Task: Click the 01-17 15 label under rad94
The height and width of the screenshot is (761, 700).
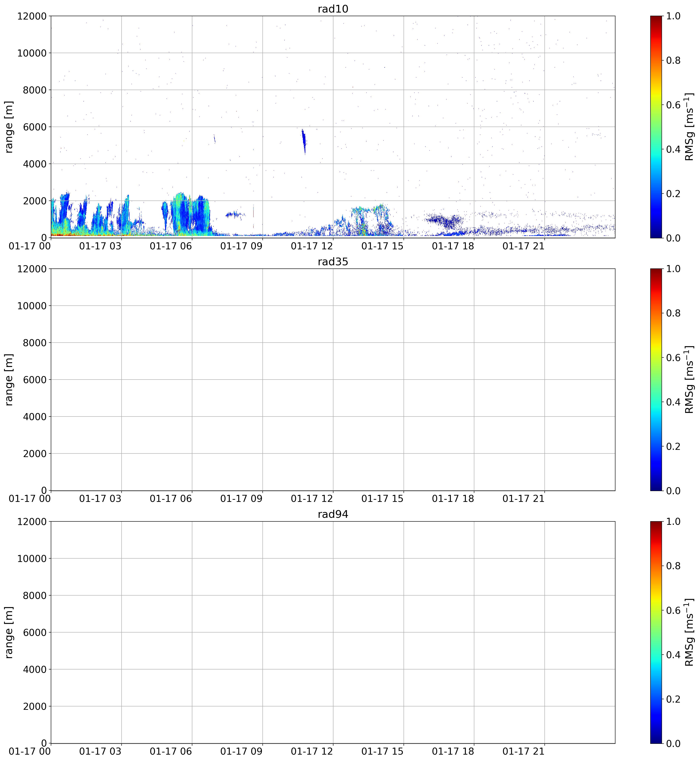Action: 383,751
